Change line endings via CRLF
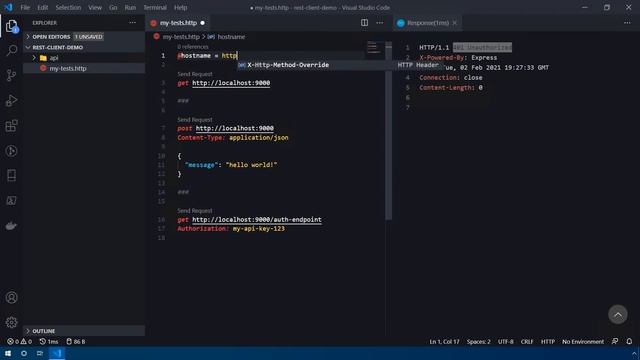This screenshot has width=640, height=360. pos(527,342)
